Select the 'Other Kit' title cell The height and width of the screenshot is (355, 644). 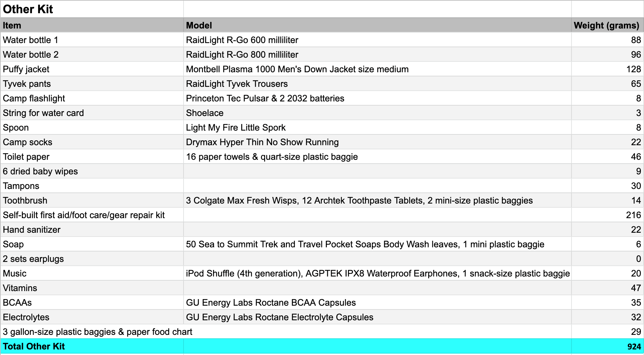92,9
